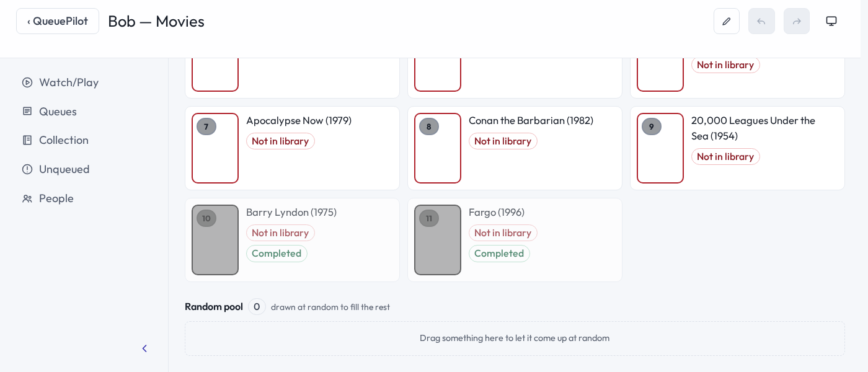Select the Barry Lyndon poster thumbnail
The image size is (868, 372).
[215, 240]
